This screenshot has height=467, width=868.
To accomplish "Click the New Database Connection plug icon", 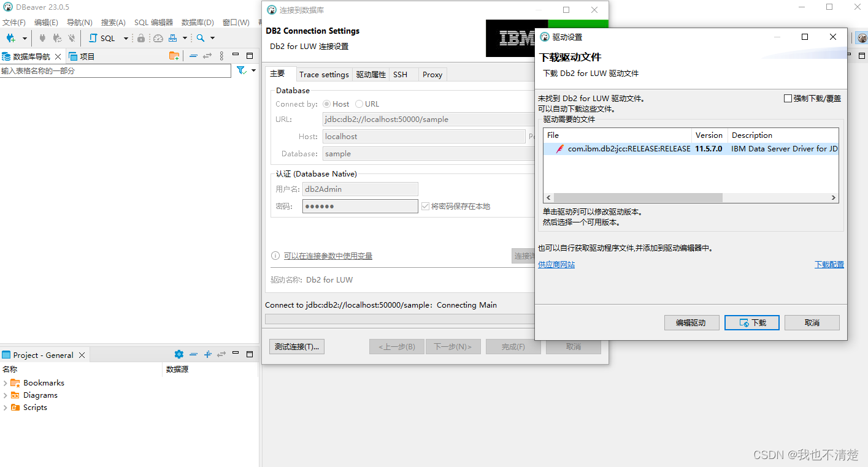I will [10, 38].
